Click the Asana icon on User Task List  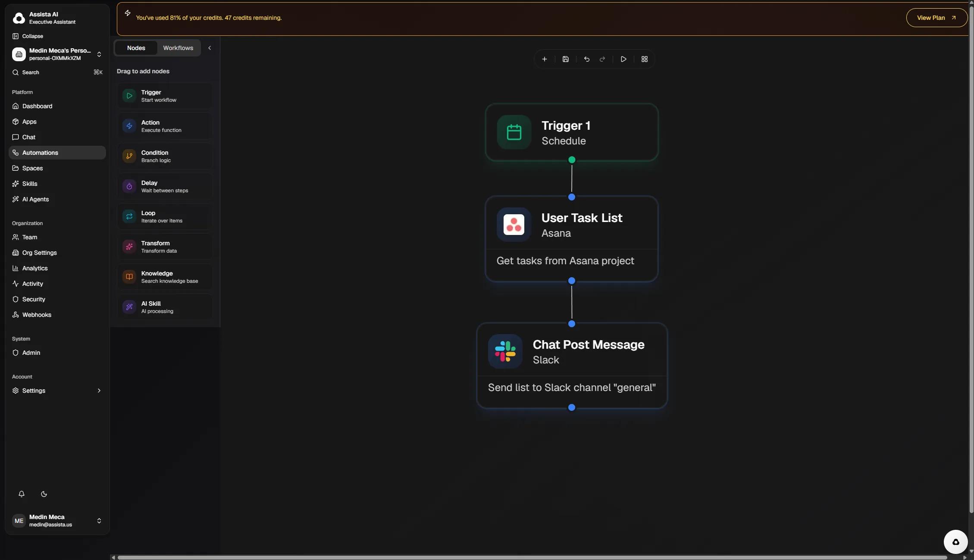[x=514, y=225]
